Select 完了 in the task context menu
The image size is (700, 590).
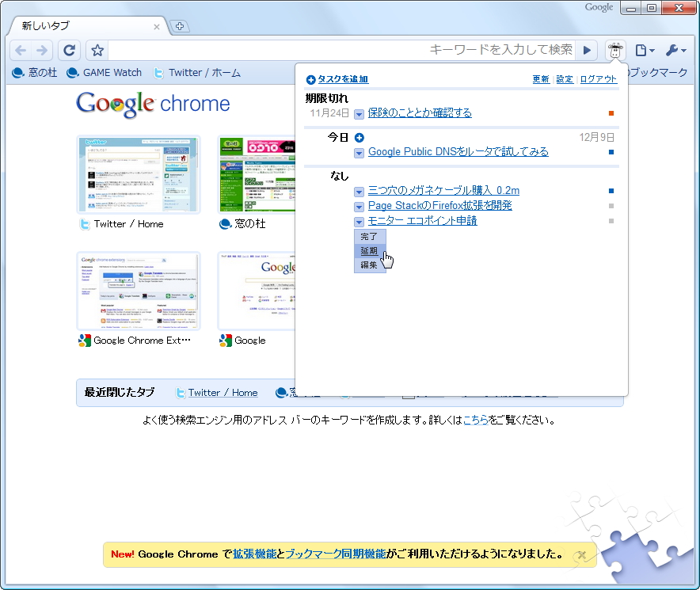(369, 235)
